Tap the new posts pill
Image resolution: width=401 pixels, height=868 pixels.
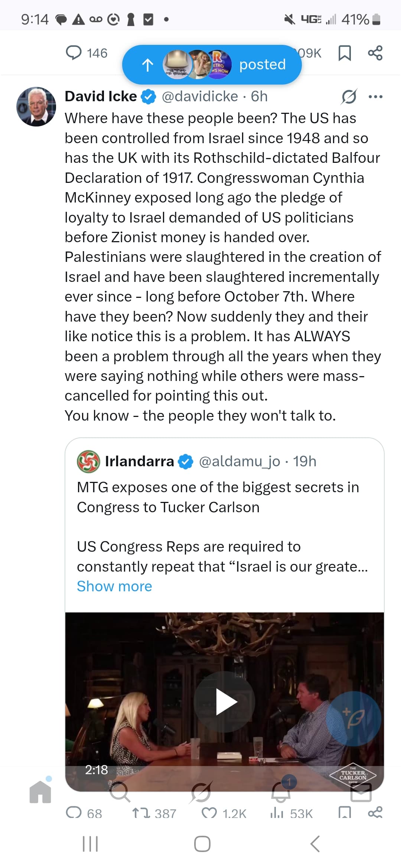pos(212,65)
